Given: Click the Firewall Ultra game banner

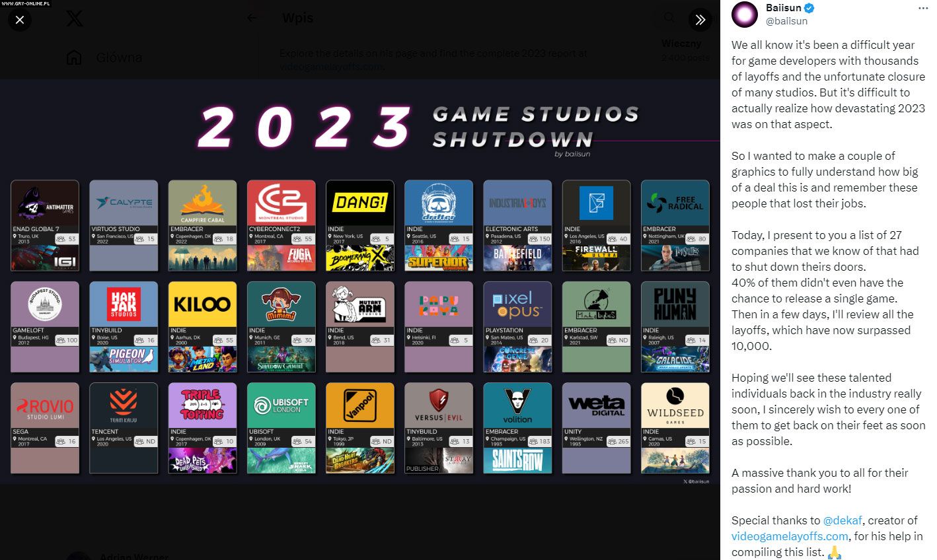Looking at the screenshot, I should pos(596,258).
